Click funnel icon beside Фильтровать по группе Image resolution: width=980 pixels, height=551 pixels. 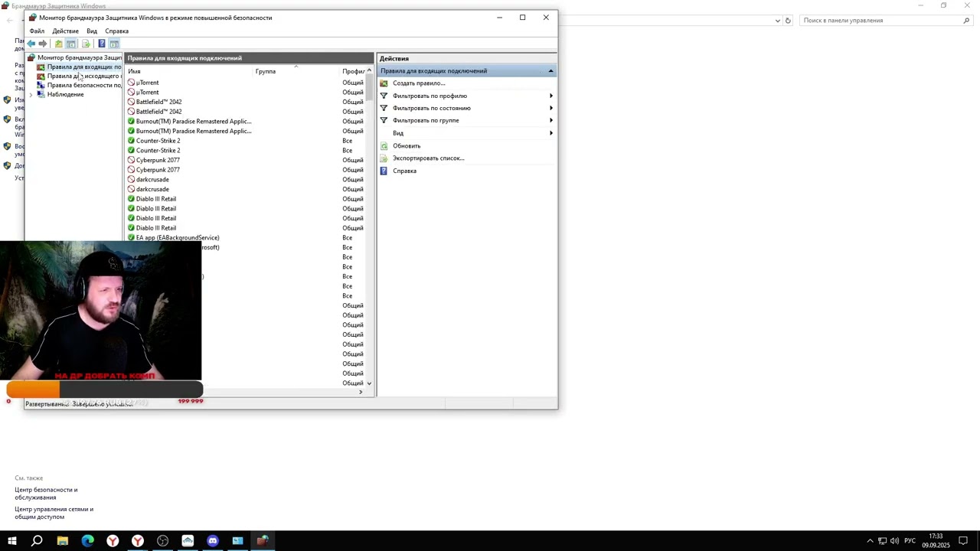[384, 120]
